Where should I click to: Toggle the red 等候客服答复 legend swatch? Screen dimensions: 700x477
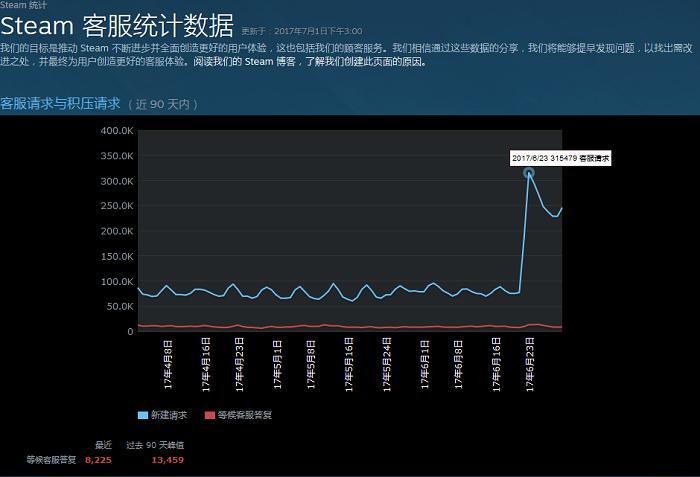210,415
